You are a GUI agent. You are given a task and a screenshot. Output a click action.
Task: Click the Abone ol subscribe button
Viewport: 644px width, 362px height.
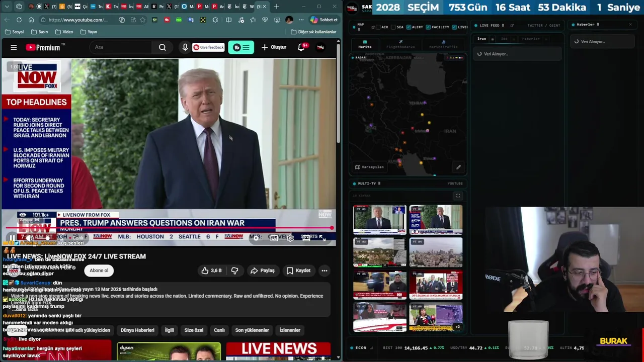[99, 270]
